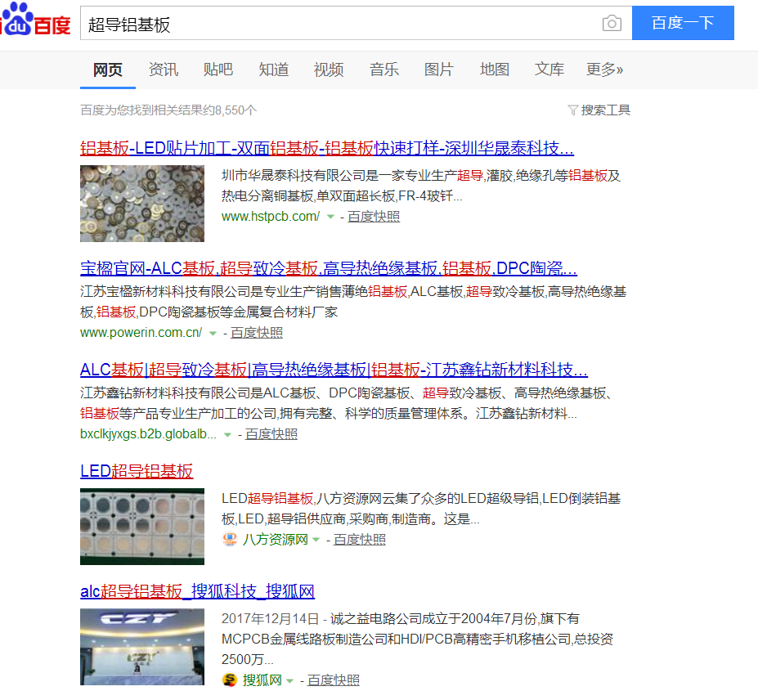Open the LED超导铝基板 result title
The width and height of the screenshot is (758, 700).
coord(137,470)
